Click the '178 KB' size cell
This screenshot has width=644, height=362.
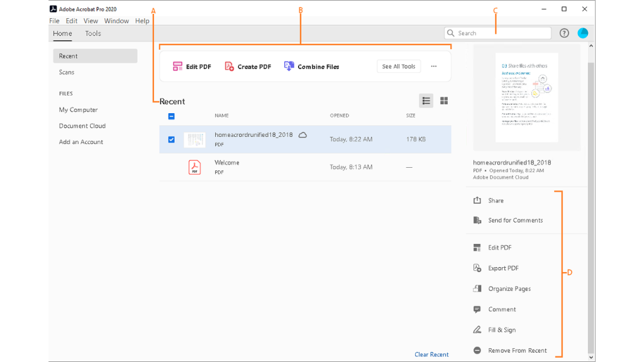(416, 139)
